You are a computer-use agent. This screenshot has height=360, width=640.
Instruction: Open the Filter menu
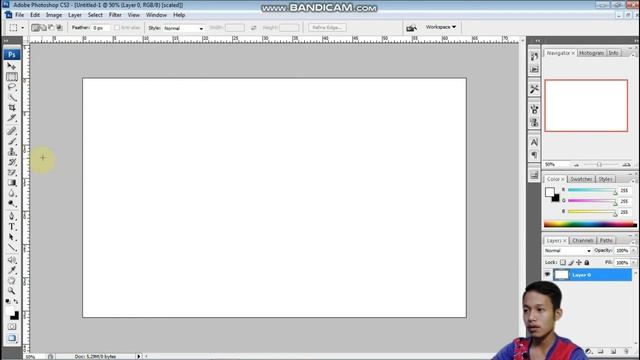[115, 15]
